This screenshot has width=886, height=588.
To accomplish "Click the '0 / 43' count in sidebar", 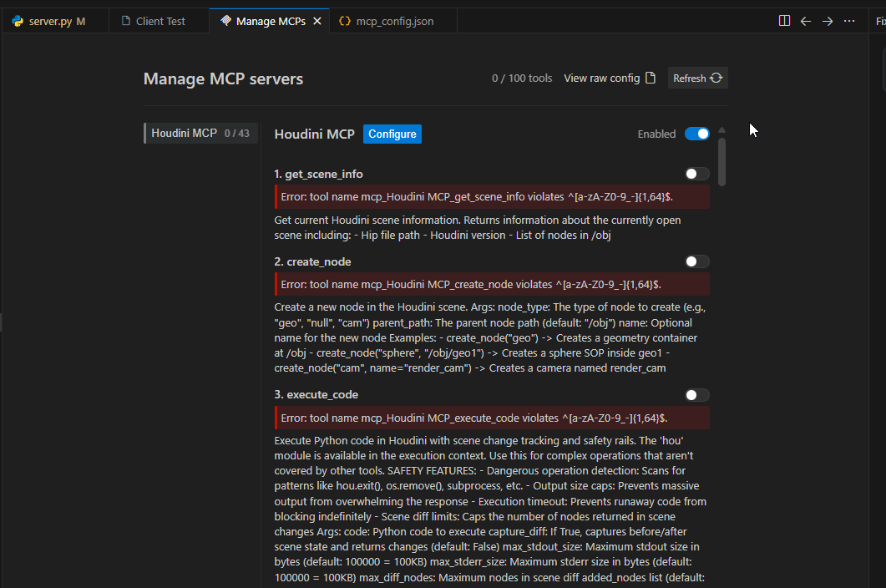I will 237,134.
